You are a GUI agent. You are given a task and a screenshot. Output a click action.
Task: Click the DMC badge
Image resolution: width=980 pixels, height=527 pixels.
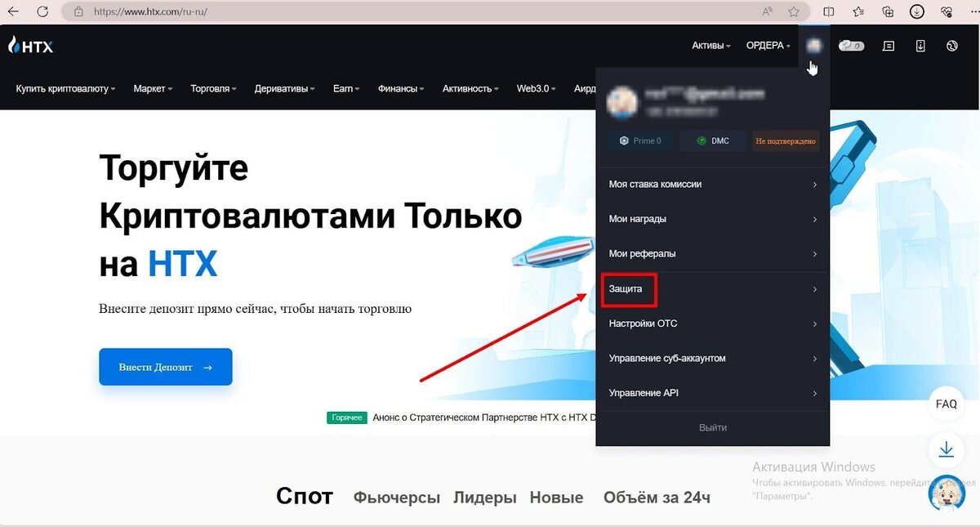(713, 141)
